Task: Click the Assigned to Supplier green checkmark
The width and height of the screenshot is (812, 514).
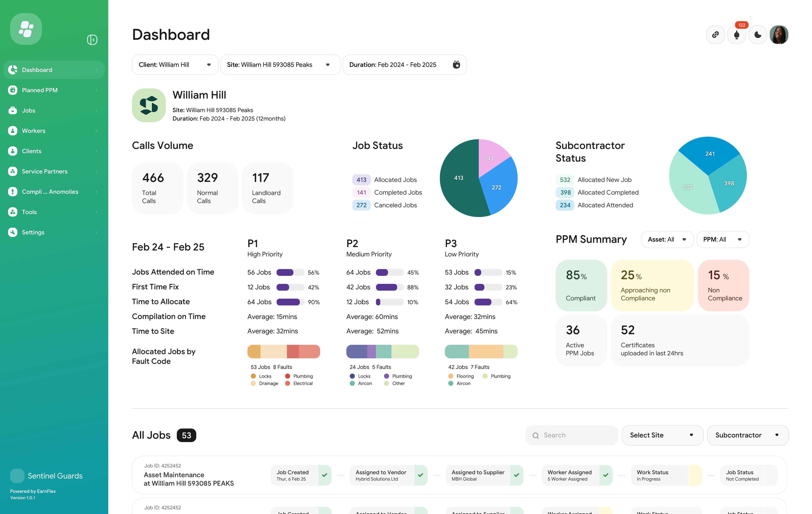Action: (x=517, y=475)
